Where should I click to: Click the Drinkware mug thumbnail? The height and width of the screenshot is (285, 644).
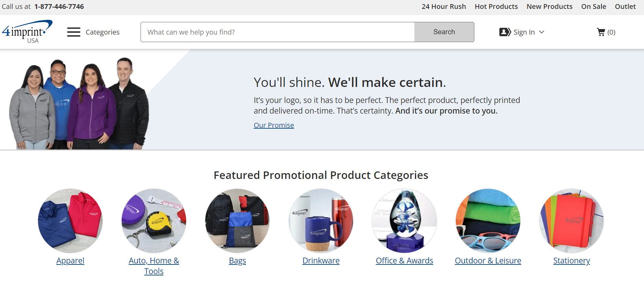tap(321, 221)
